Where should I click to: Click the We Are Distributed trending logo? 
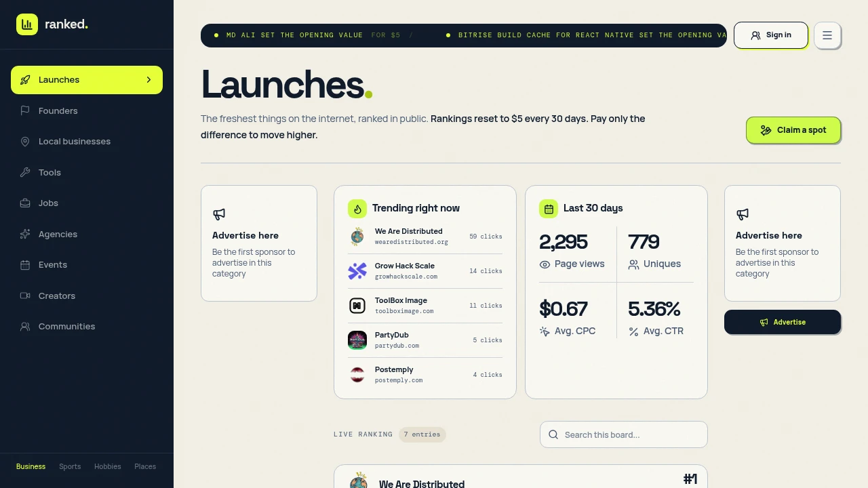[x=357, y=237]
